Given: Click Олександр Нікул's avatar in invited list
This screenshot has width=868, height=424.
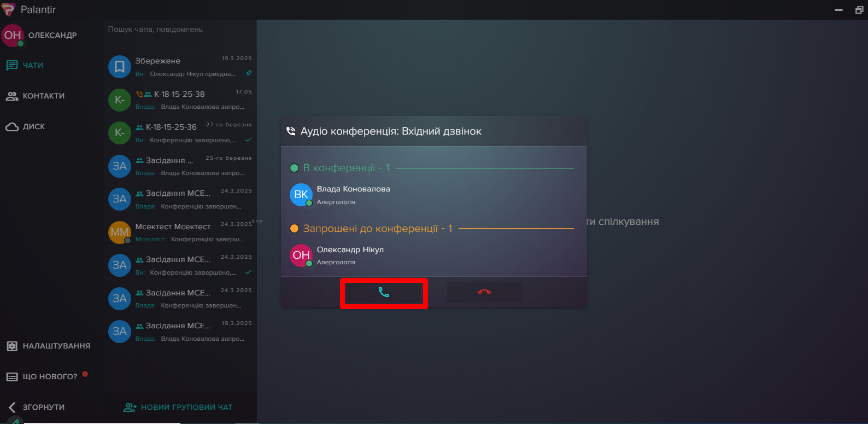Looking at the screenshot, I should tap(301, 255).
